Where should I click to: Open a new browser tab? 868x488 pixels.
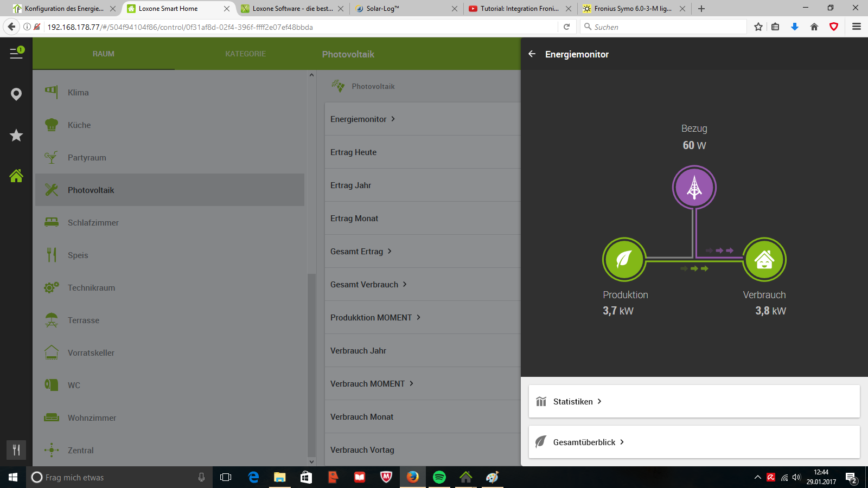click(701, 9)
